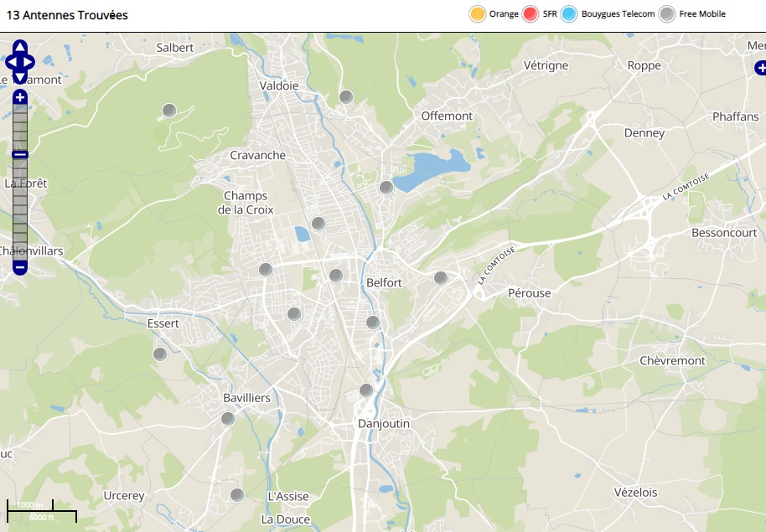Click antenna marker near L'Assise
Image resolution: width=766 pixels, height=532 pixels.
click(x=237, y=495)
